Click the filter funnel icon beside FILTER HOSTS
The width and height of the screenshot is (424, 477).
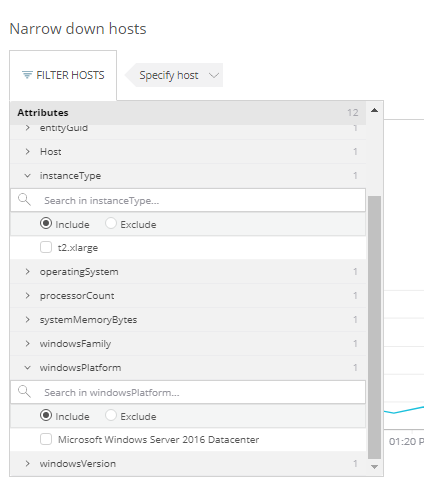pyautogui.click(x=27, y=75)
